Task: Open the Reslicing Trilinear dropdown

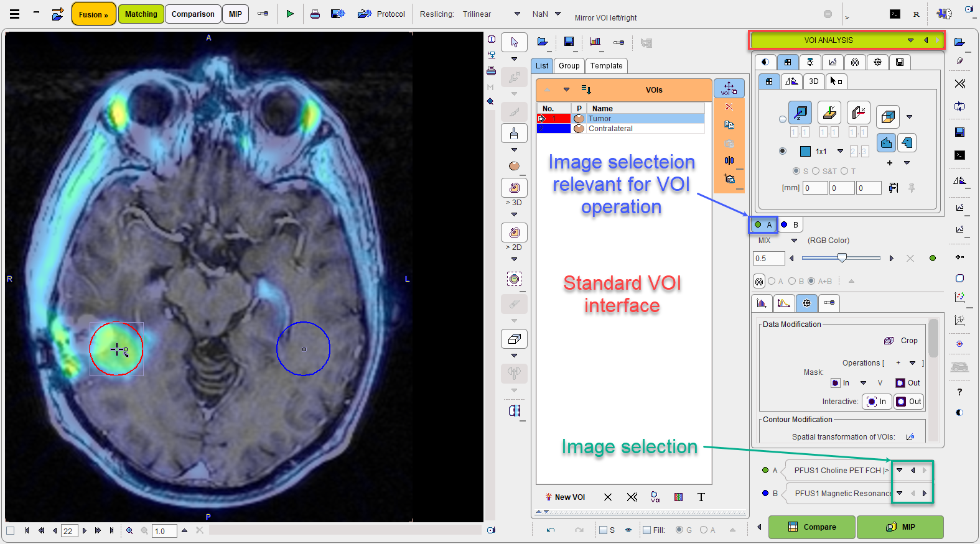Action: 517,14
